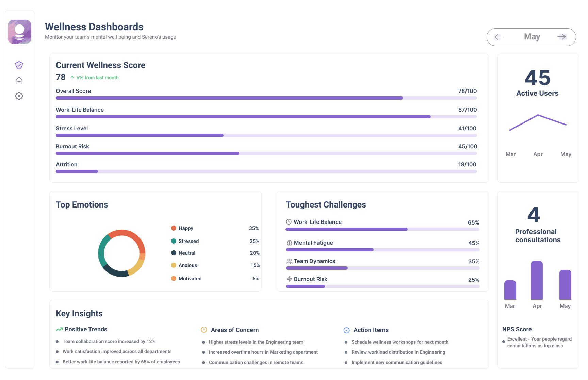The width and height of the screenshot is (588, 380).
Task: Click the brain icon beside Mental Fatigue
Action: (289, 243)
